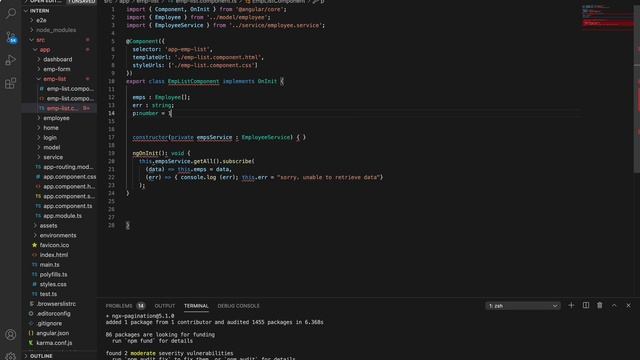Click the constructor keyword on line 17

click(150, 138)
